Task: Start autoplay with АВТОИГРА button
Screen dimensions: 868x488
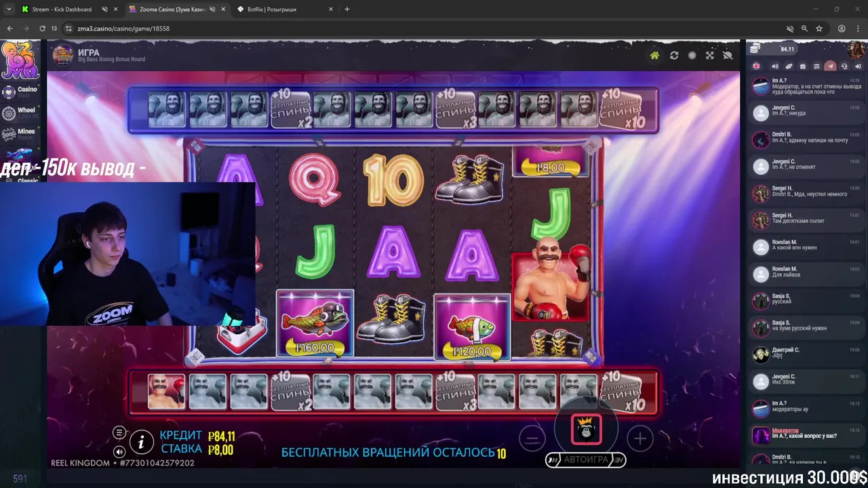Action: (x=586, y=460)
